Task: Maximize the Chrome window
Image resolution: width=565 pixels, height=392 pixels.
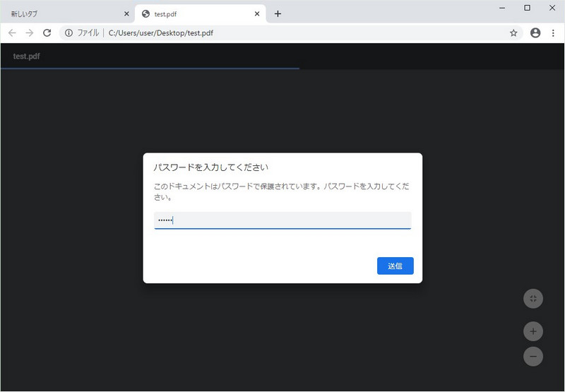Action: (x=527, y=8)
